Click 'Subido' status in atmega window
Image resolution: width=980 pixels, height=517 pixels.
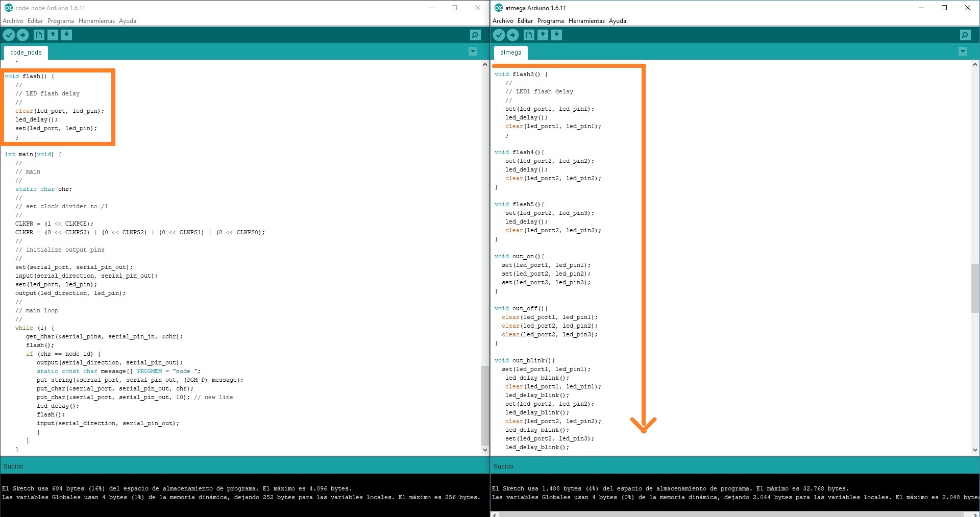(x=504, y=466)
